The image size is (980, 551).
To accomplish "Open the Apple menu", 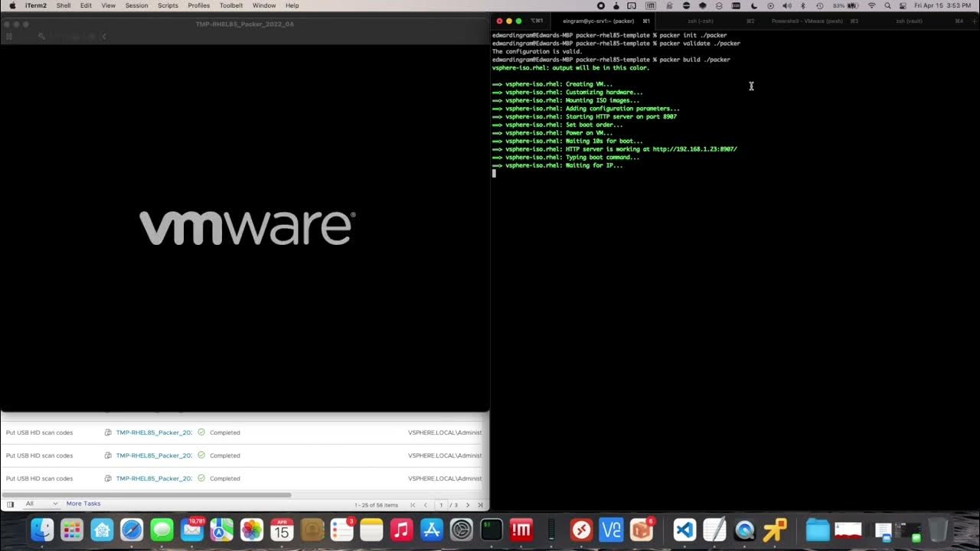I will [12, 5].
